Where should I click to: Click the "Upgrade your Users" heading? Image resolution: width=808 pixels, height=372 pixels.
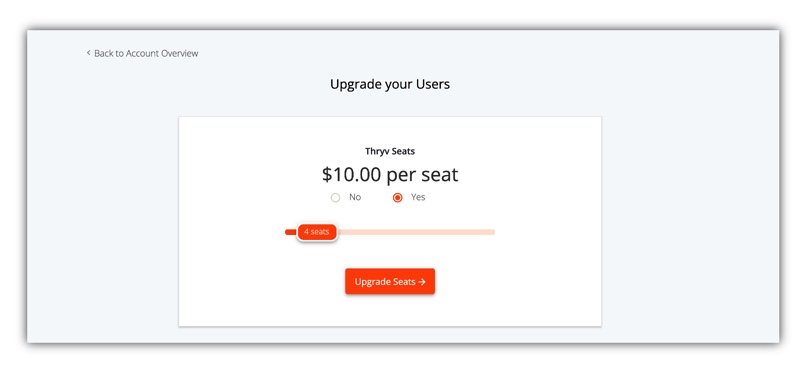[390, 84]
